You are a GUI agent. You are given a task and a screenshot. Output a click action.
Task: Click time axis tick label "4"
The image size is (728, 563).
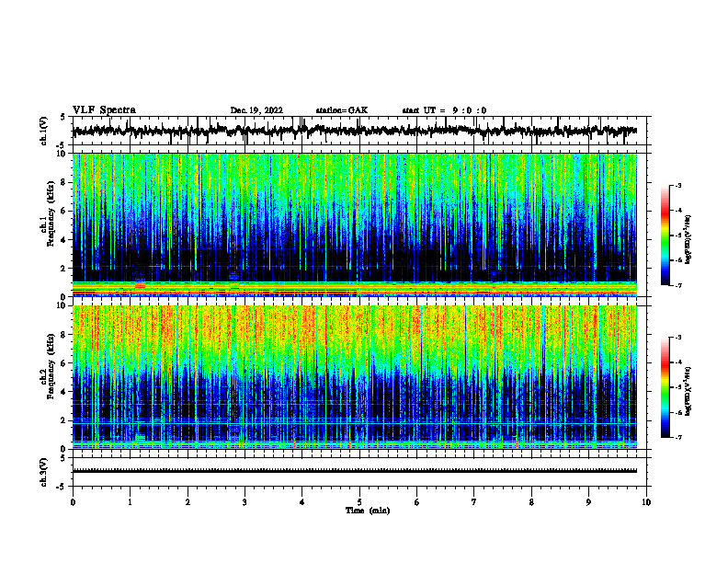pos(302,502)
